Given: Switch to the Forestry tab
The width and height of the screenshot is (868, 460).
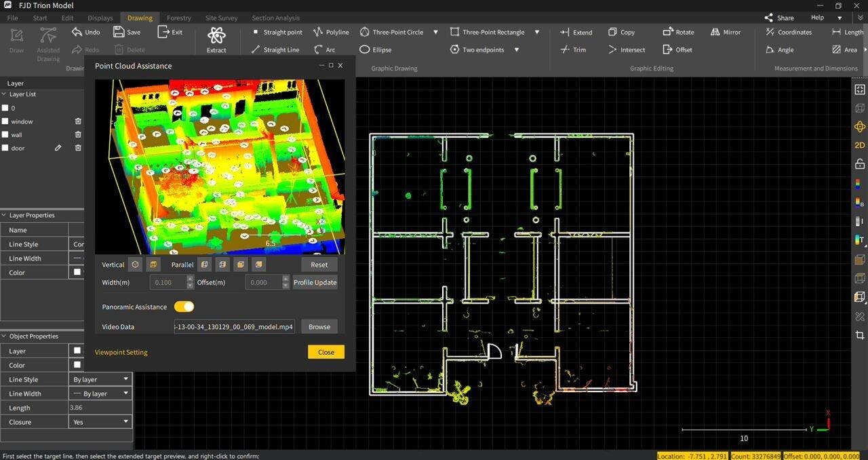Looking at the screenshot, I should [179, 18].
